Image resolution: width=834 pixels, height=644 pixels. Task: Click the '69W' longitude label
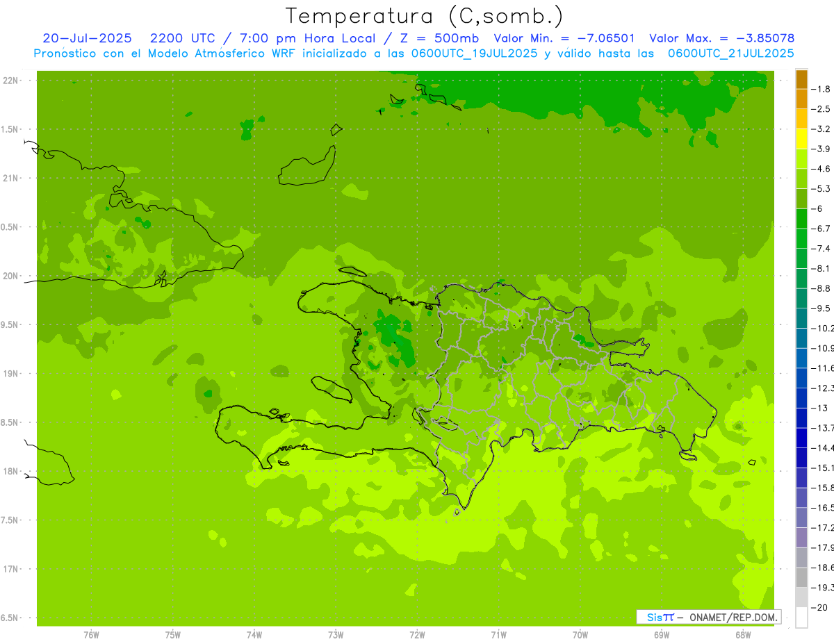pos(662,635)
